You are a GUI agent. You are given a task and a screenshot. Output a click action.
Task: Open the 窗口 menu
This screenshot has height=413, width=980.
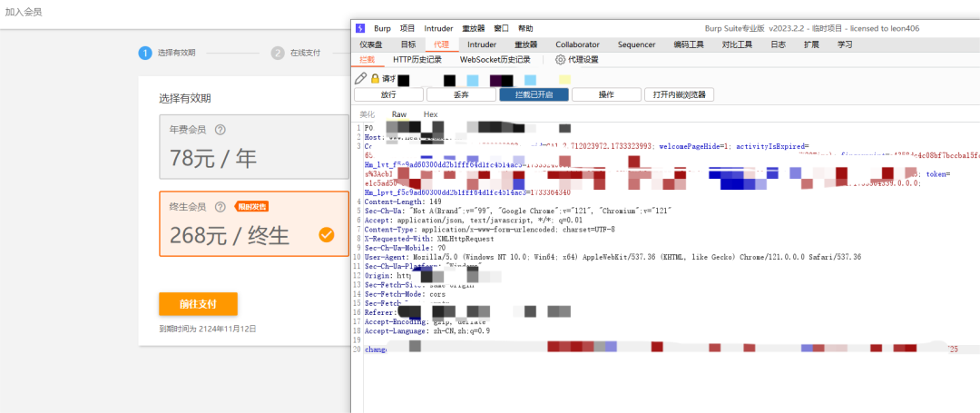pyautogui.click(x=501, y=29)
